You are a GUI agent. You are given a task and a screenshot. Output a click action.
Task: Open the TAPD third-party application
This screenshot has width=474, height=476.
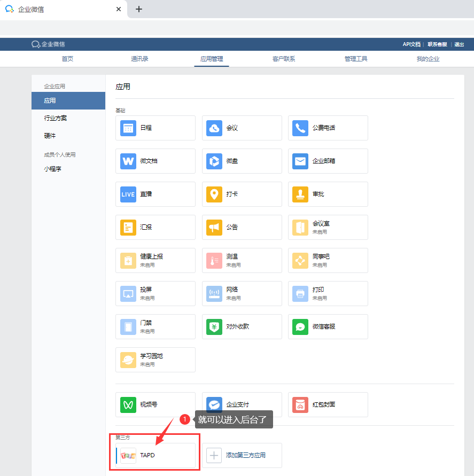pos(154,455)
